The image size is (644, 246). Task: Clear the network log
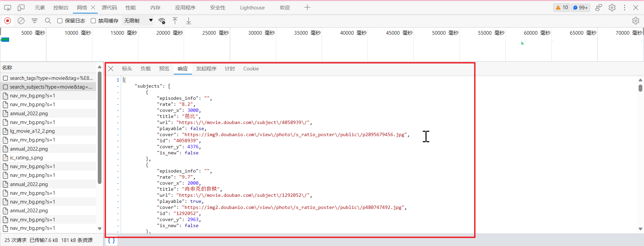(21, 21)
